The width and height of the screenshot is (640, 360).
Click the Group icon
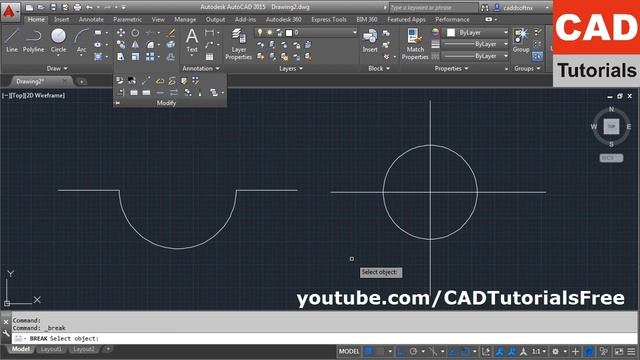pos(521,40)
